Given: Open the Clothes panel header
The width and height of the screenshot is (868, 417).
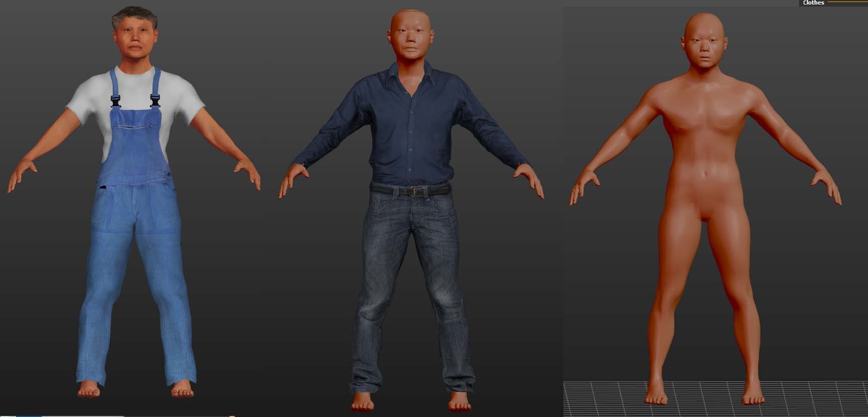Looking at the screenshot, I should (813, 3).
